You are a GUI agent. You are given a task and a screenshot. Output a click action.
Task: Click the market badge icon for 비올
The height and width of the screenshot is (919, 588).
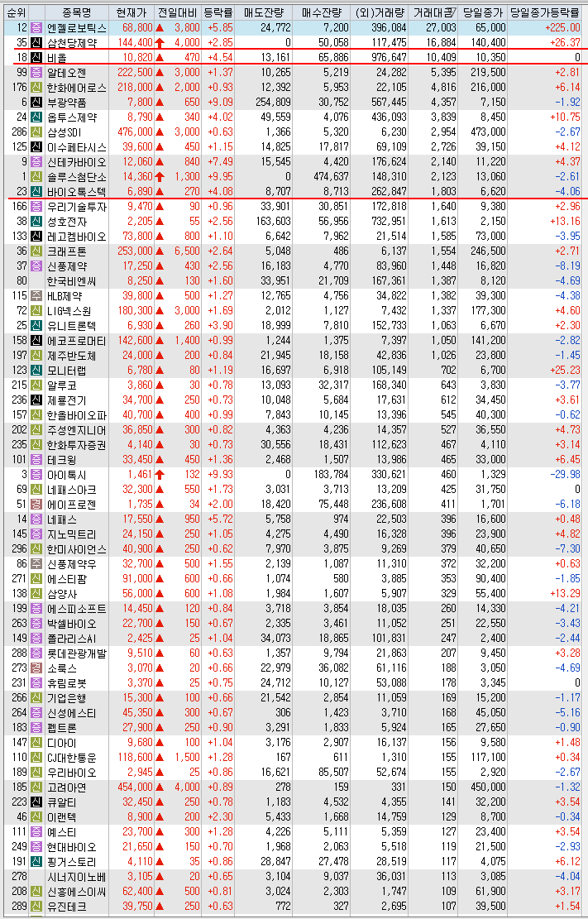click(x=36, y=57)
